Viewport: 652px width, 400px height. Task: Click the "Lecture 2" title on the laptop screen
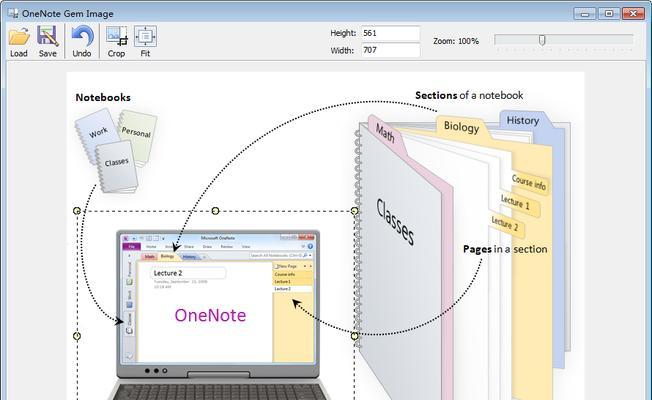[x=168, y=273]
